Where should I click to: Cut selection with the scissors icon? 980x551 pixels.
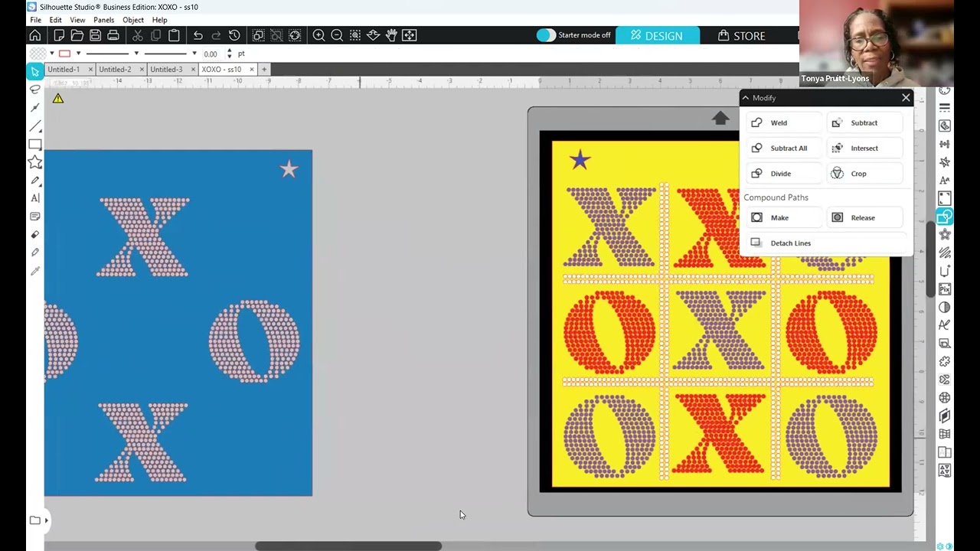pyautogui.click(x=138, y=35)
